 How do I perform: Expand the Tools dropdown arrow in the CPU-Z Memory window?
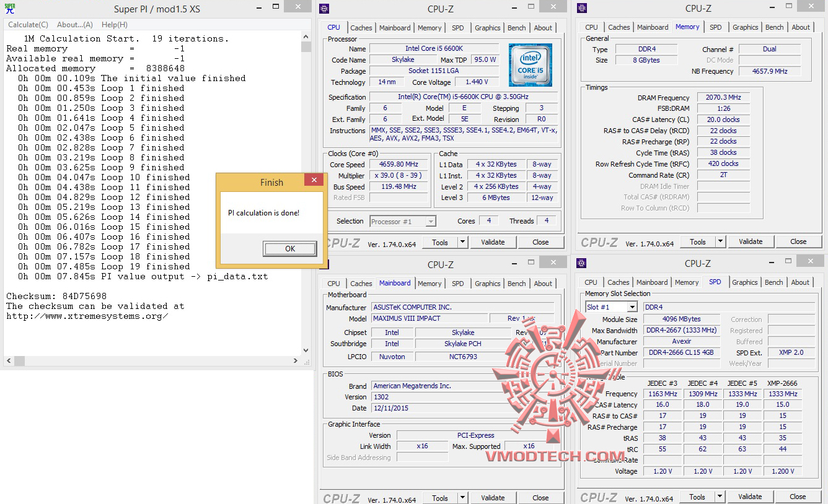click(x=721, y=241)
